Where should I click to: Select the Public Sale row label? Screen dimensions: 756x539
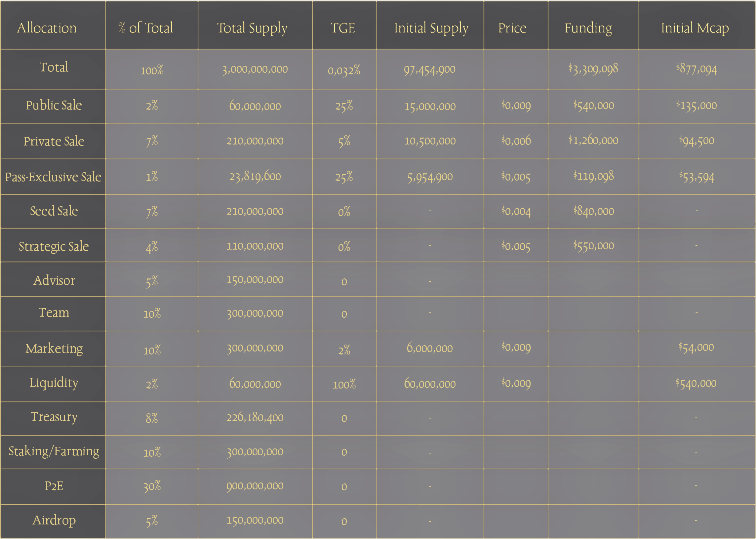pyautogui.click(x=54, y=105)
